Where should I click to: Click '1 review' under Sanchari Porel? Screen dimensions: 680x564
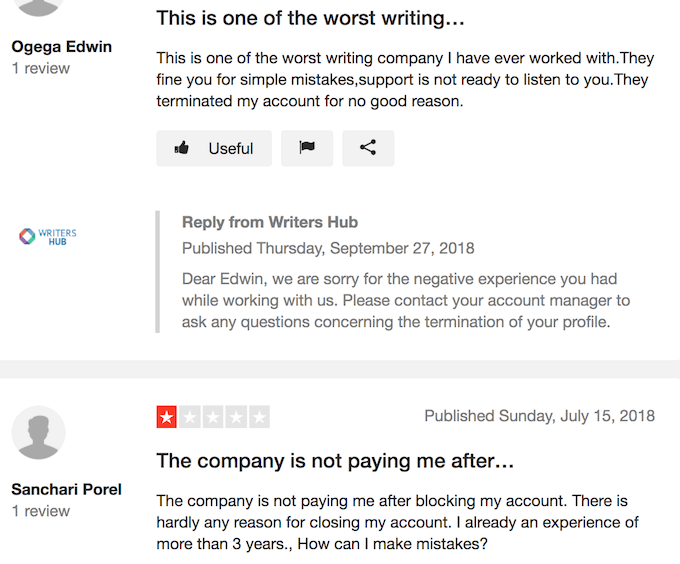tap(40, 511)
